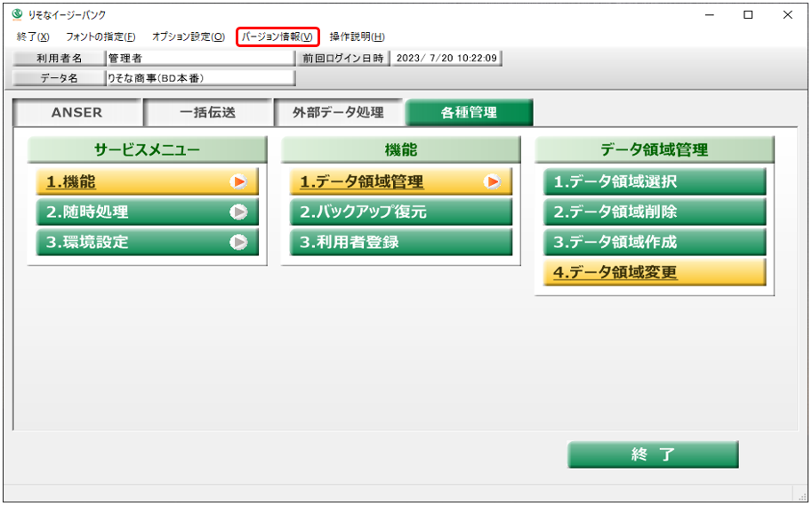Click the orange arrow on 1.データ領域管理
The width and height of the screenshot is (812, 506).
492,181
